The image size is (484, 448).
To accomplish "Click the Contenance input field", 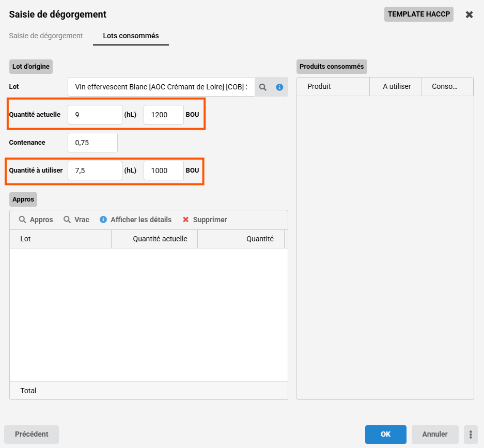I will tap(92, 143).
